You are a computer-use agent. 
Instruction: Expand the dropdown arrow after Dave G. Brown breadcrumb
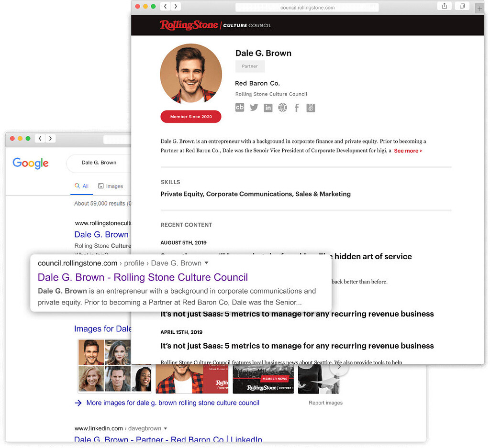(x=207, y=264)
